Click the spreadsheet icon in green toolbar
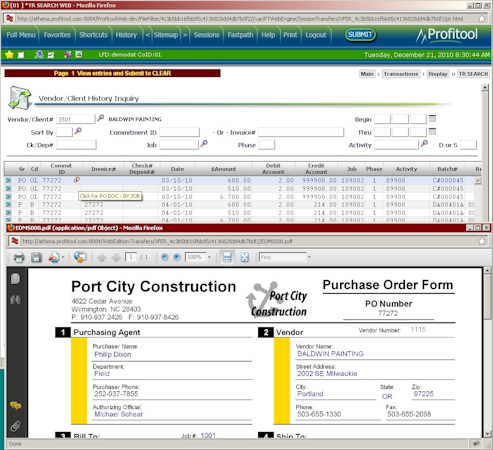493x450 pixels. pos(79,55)
